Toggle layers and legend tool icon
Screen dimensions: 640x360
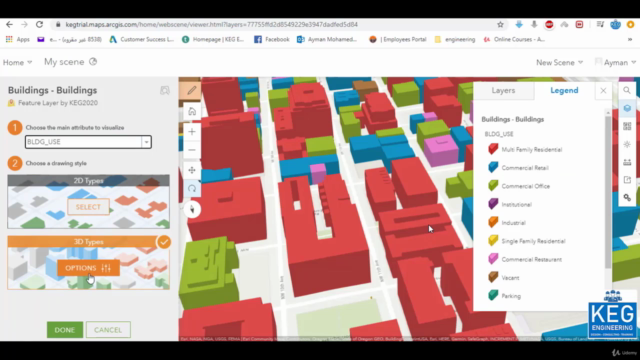(627, 108)
